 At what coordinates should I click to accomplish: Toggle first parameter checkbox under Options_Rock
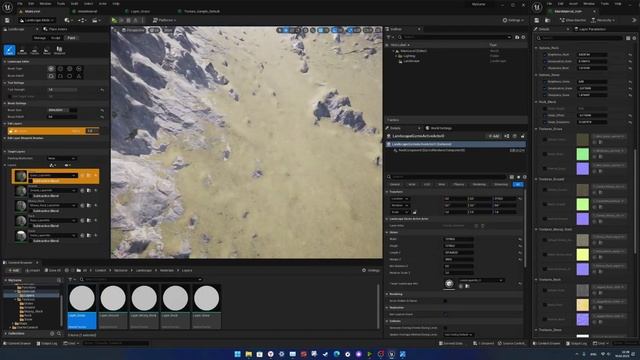click(544, 54)
